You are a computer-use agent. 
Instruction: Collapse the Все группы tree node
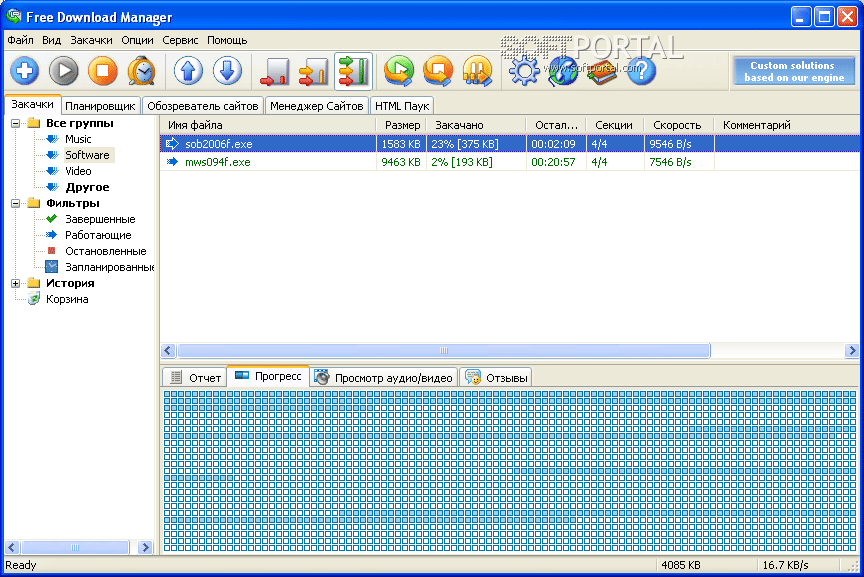point(15,123)
